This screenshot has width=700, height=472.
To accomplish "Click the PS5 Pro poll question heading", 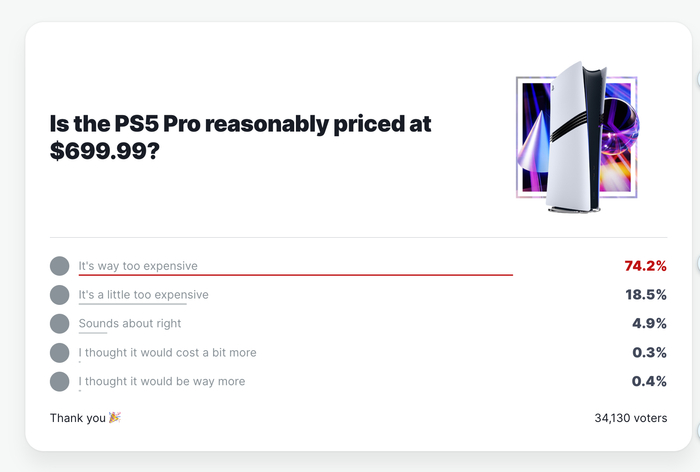I will (x=241, y=137).
